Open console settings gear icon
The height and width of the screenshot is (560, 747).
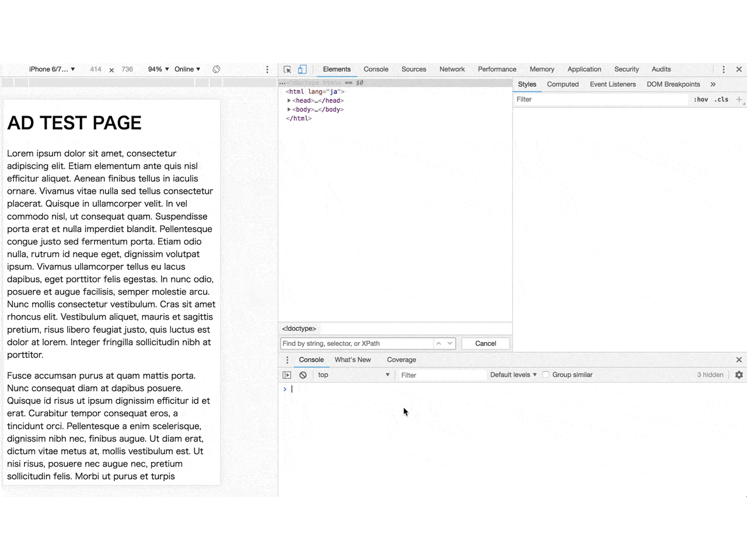pos(739,375)
